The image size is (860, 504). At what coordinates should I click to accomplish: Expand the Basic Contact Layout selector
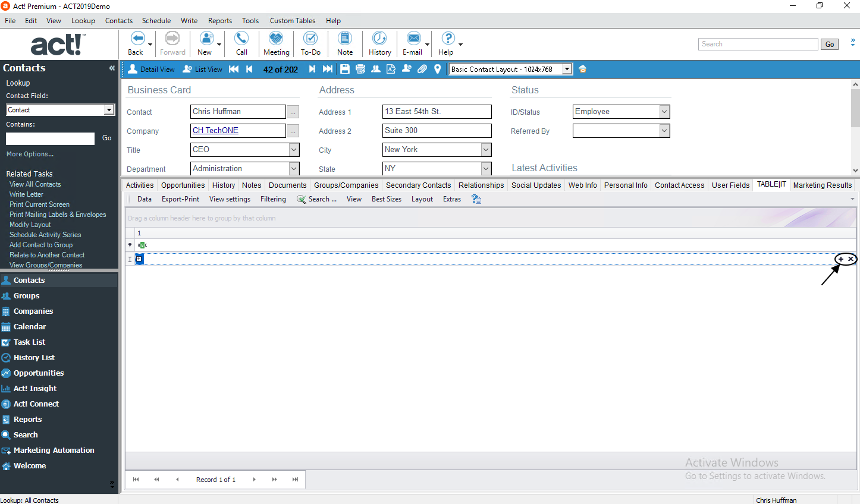(567, 69)
